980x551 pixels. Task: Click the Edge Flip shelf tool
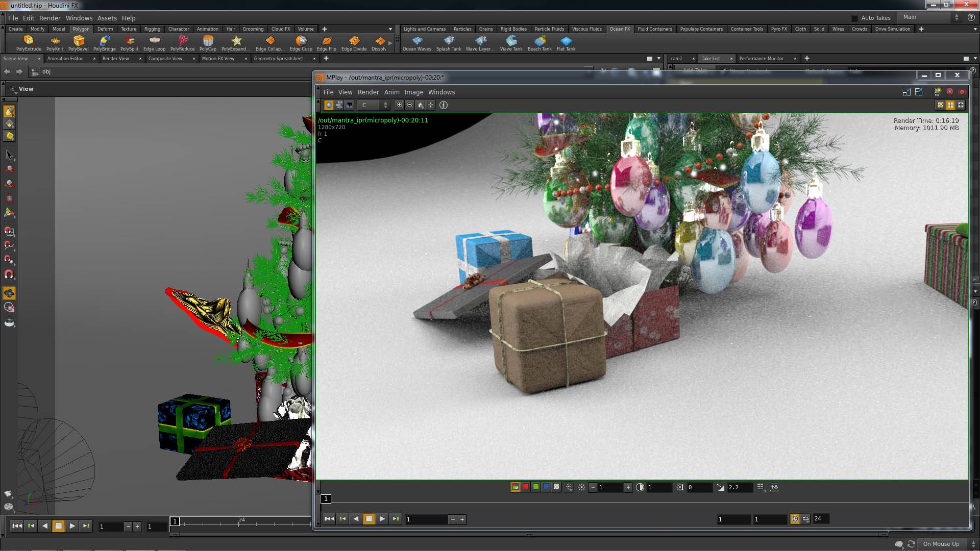[326, 43]
